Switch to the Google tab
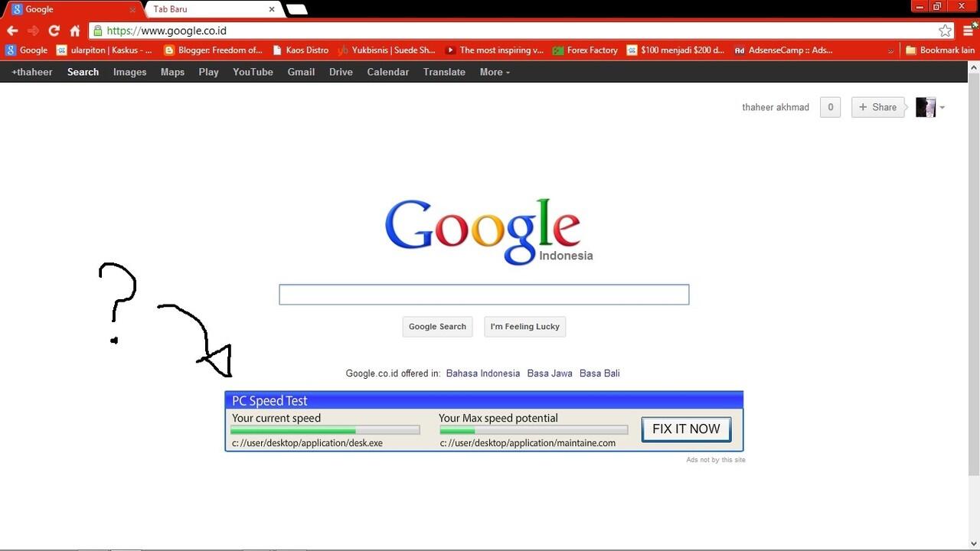The image size is (980, 551). [73, 10]
